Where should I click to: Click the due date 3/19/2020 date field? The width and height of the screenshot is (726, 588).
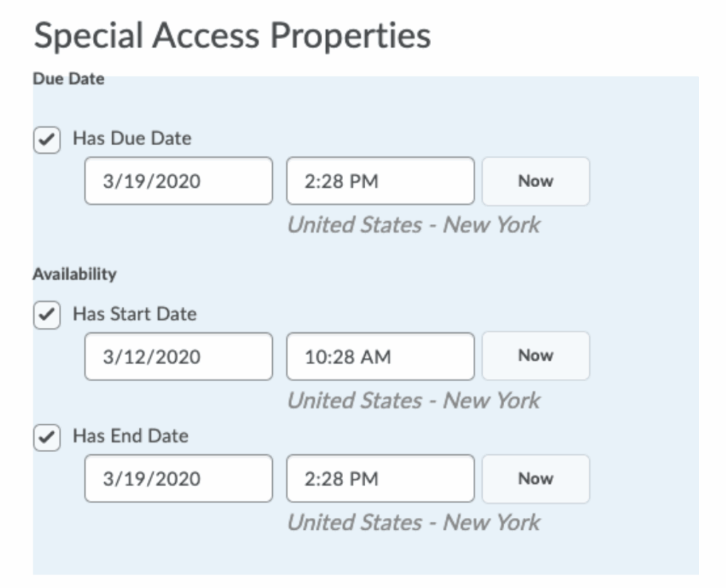(x=178, y=181)
